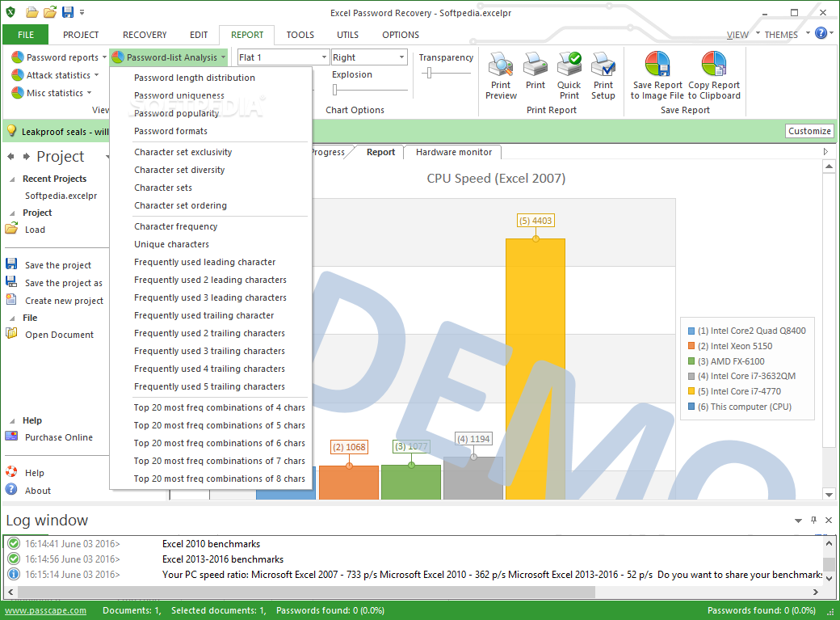Screen dimensions: 840x620
Task: Click the back arrow beside Project heading
Action: pos(10,157)
